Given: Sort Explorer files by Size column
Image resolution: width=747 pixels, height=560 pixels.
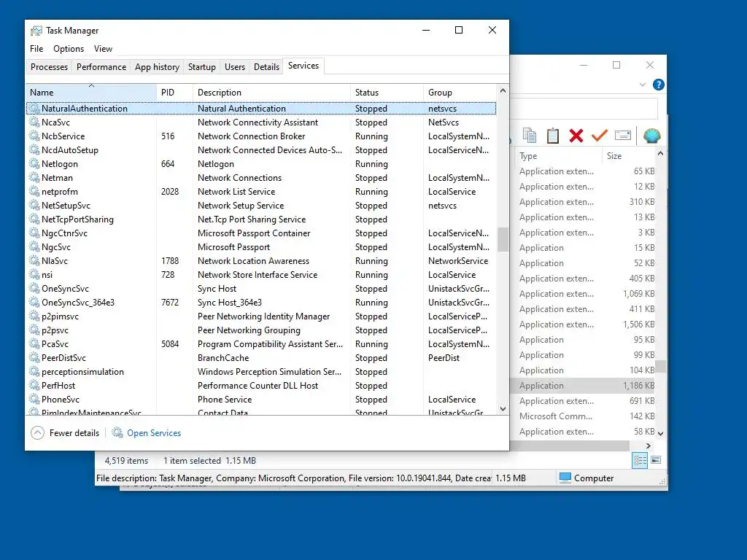Looking at the screenshot, I should pyautogui.click(x=629, y=156).
